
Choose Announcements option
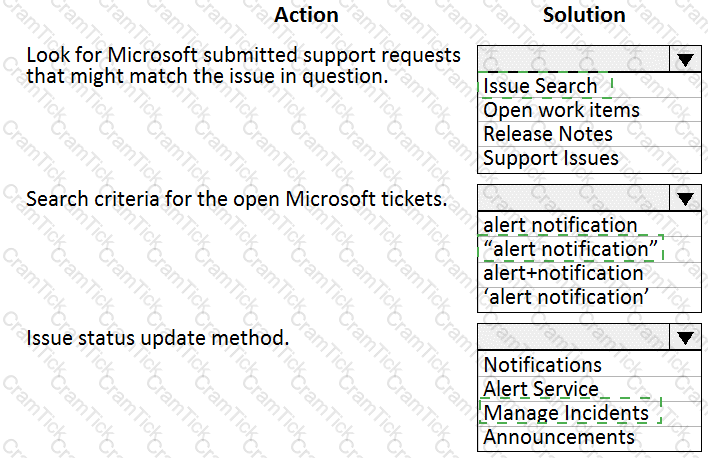589,437
